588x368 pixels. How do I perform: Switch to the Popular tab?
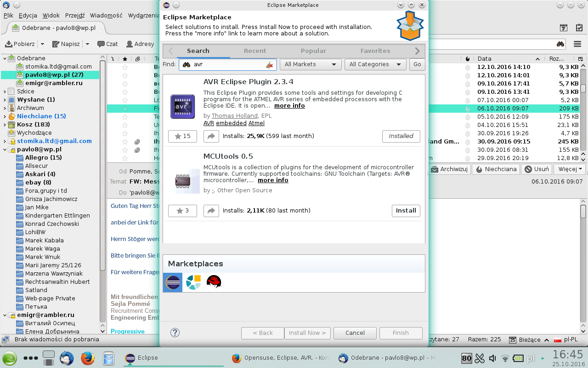[x=313, y=51]
